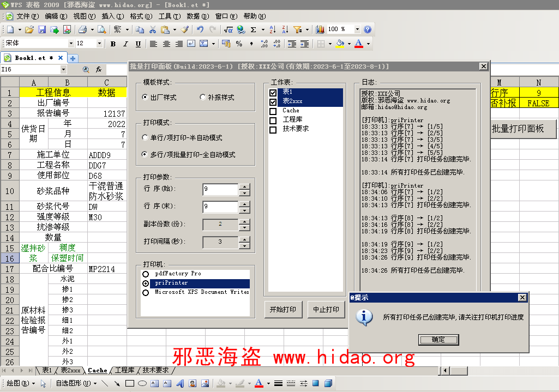Screen dimensions: 559x392
Task: Make the text bold
Action: [x=113, y=44]
